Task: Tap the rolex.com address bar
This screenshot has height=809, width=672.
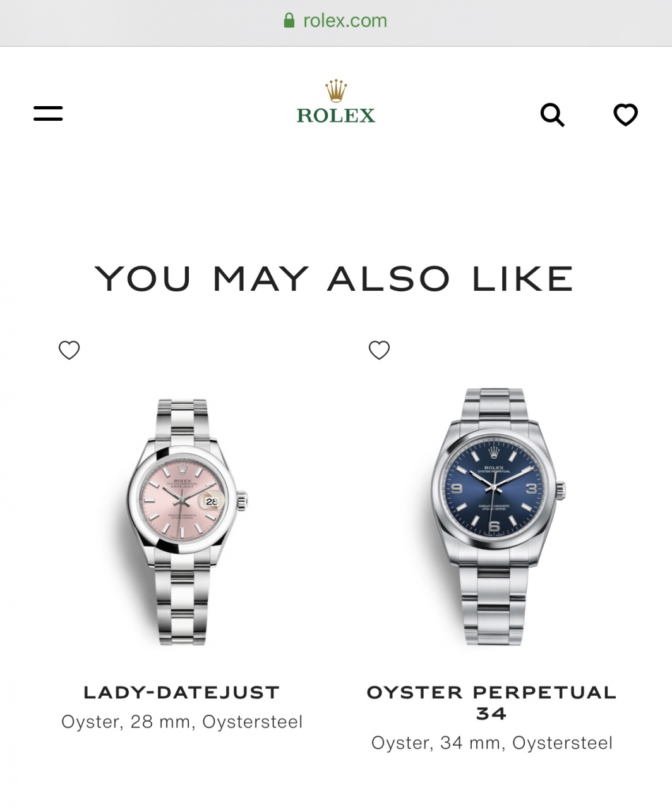Action: pyautogui.click(x=336, y=23)
